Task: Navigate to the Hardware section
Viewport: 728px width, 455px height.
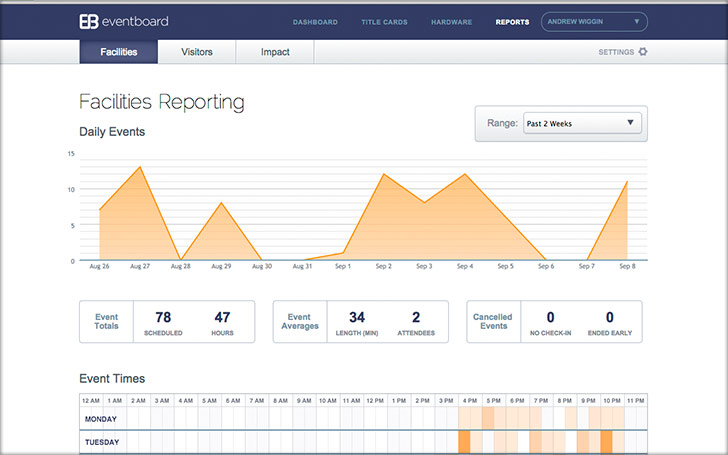Action: [452, 22]
